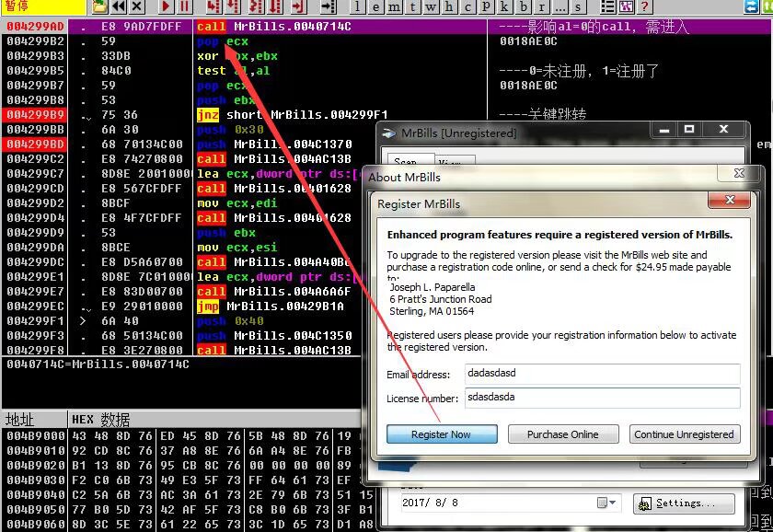Click the HEX 数据 column header in dump pane
773x532 pixels.
pos(214,420)
